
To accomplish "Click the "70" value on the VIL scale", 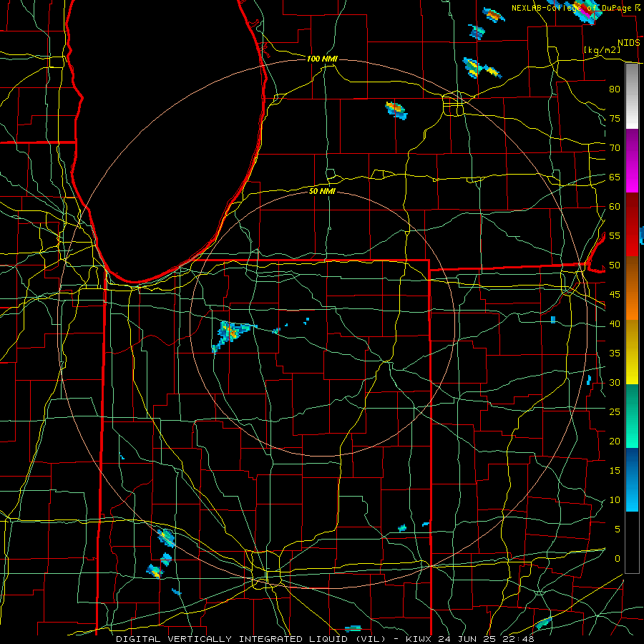I will click(x=615, y=148).
